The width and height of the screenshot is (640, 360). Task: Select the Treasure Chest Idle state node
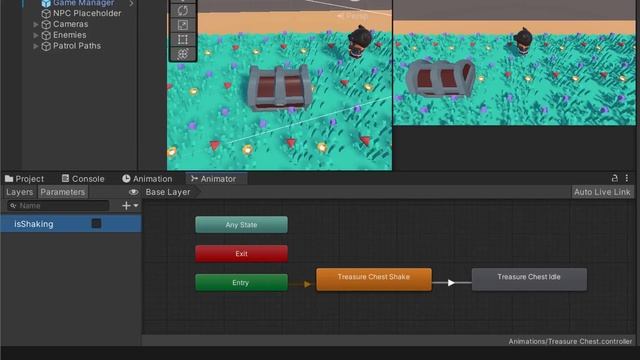(x=529, y=280)
